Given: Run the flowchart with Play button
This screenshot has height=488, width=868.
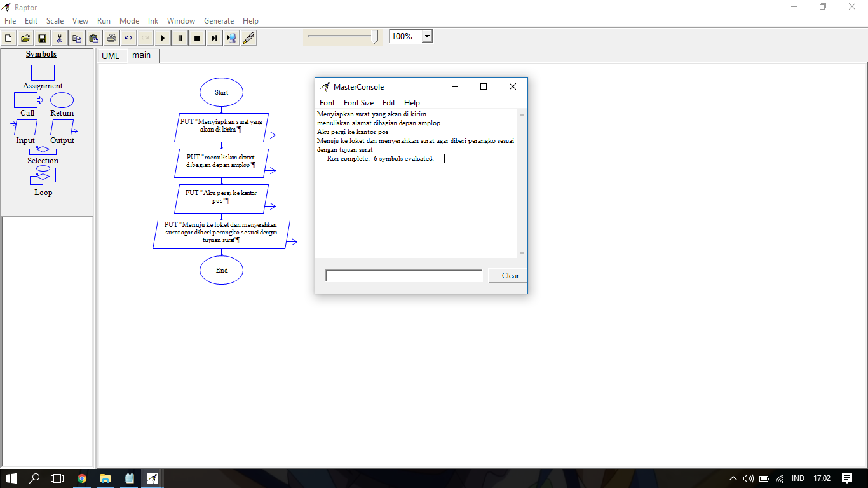Looking at the screenshot, I should (x=163, y=38).
